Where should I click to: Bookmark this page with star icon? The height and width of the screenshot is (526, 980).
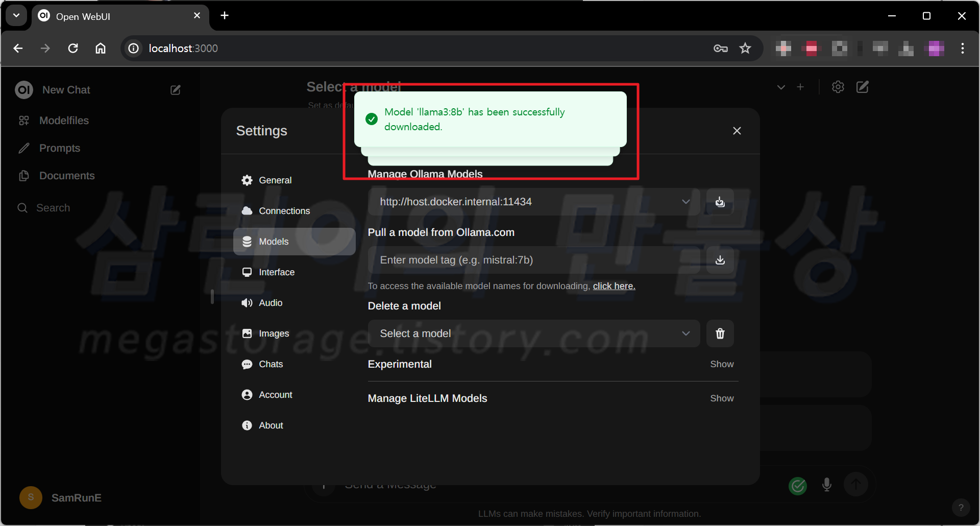click(x=745, y=49)
